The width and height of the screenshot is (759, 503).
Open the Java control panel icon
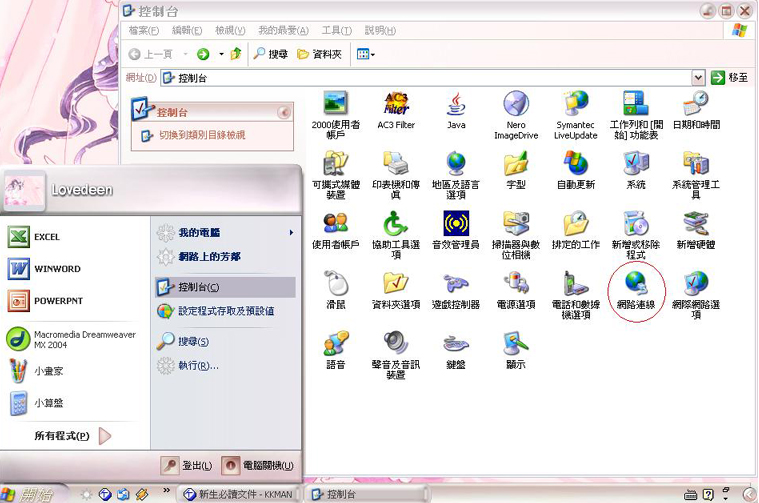pyautogui.click(x=456, y=105)
